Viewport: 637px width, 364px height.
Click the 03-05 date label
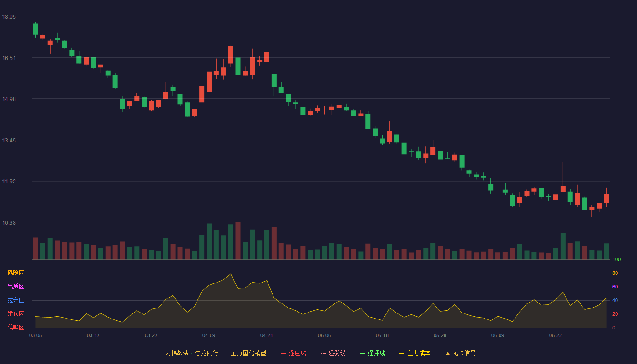[35, 335]
